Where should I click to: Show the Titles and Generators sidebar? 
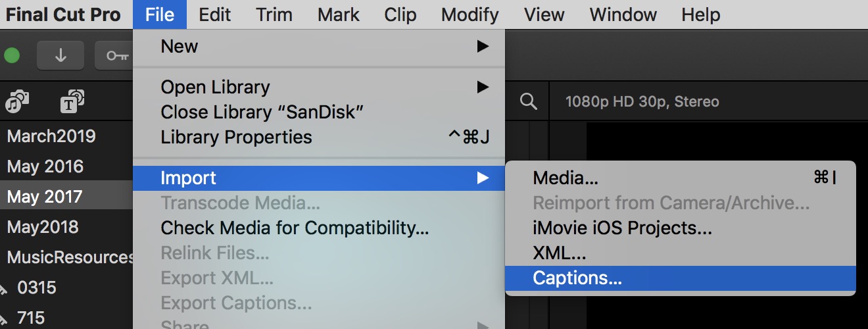coord(71,102)
